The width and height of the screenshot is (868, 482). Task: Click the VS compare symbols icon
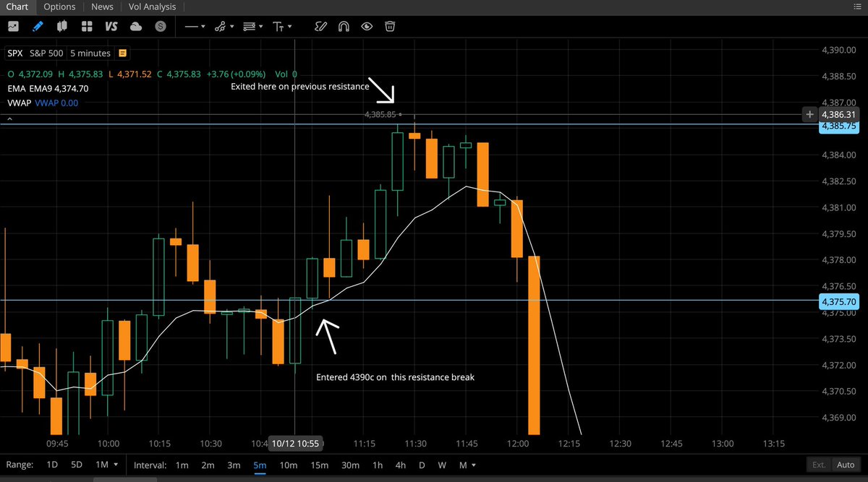pos(111,26)
